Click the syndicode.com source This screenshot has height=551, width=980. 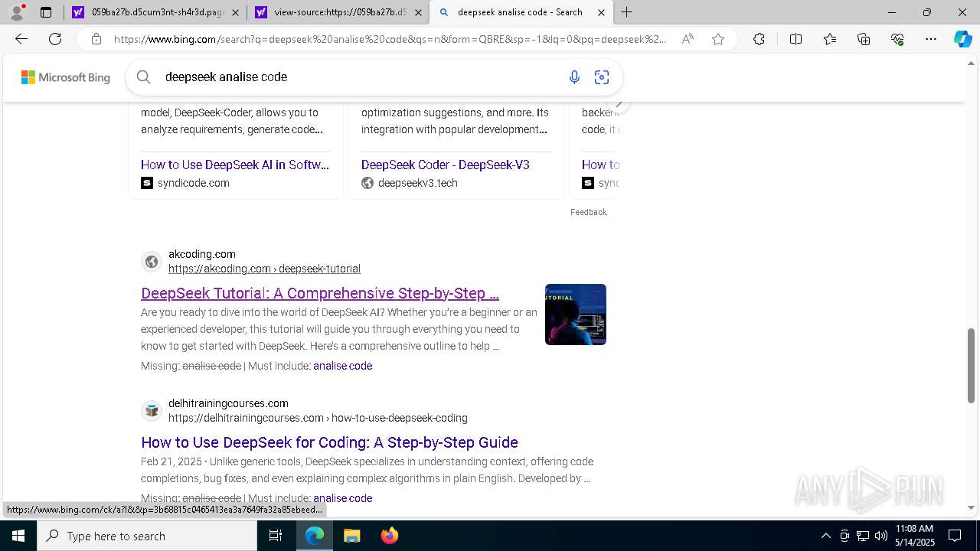[x=193, y=183]
